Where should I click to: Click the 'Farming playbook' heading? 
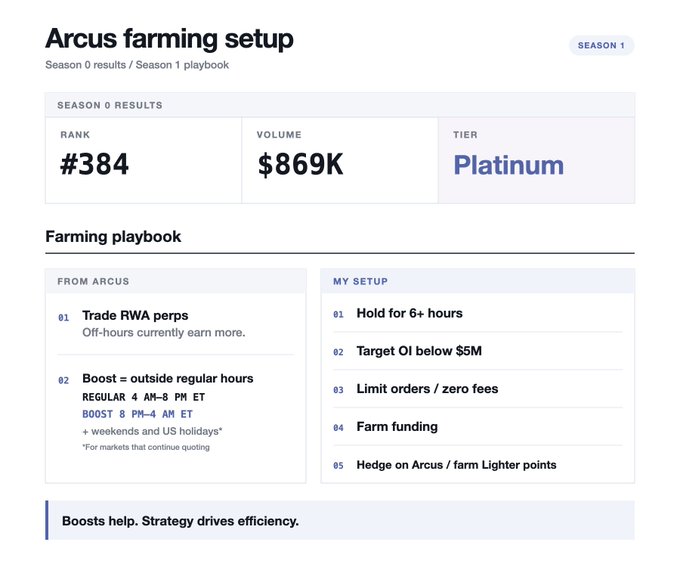coord(113,237)
